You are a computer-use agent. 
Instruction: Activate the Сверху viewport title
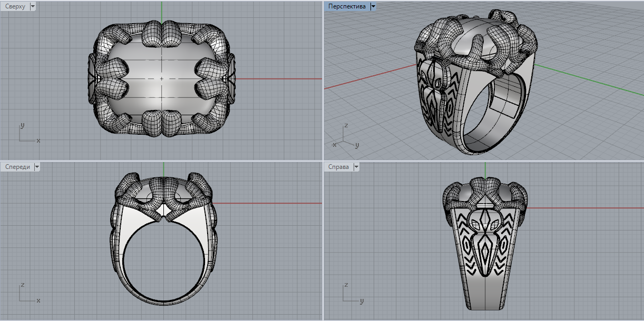tap(15, 6)
